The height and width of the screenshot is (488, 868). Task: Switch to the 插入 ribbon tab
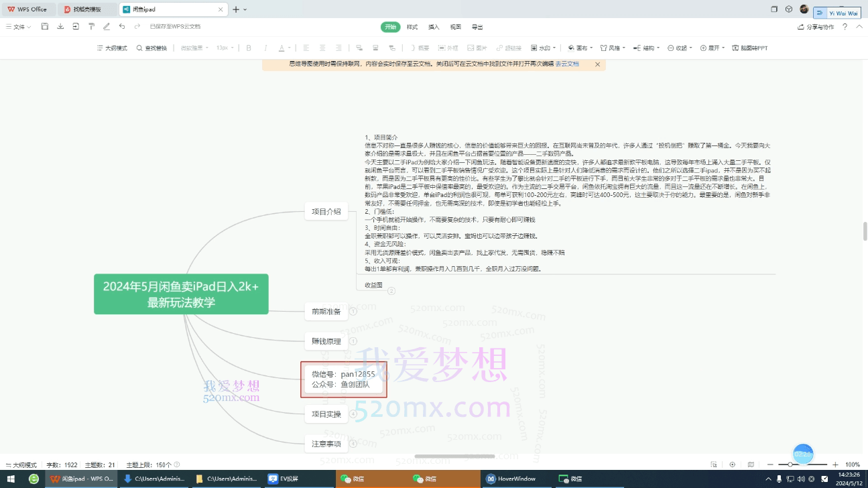(x=433, y=27)
